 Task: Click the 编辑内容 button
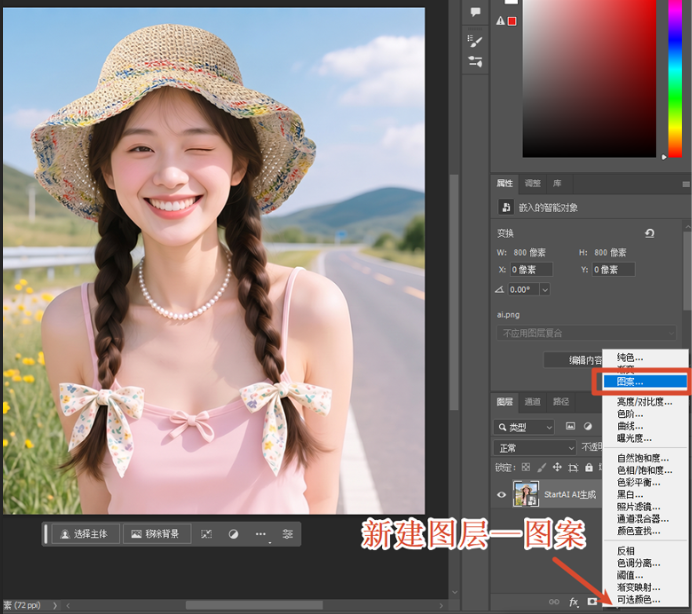tap(573, 360)
